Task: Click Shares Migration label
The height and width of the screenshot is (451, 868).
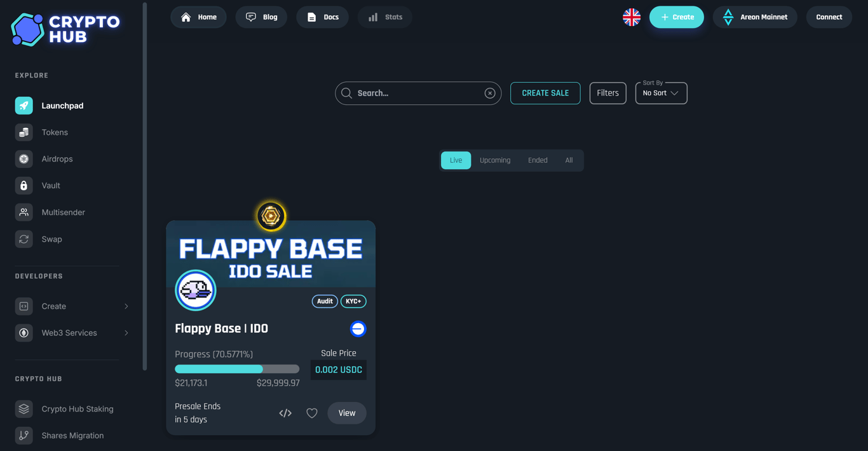Action: tap(72, 436)
